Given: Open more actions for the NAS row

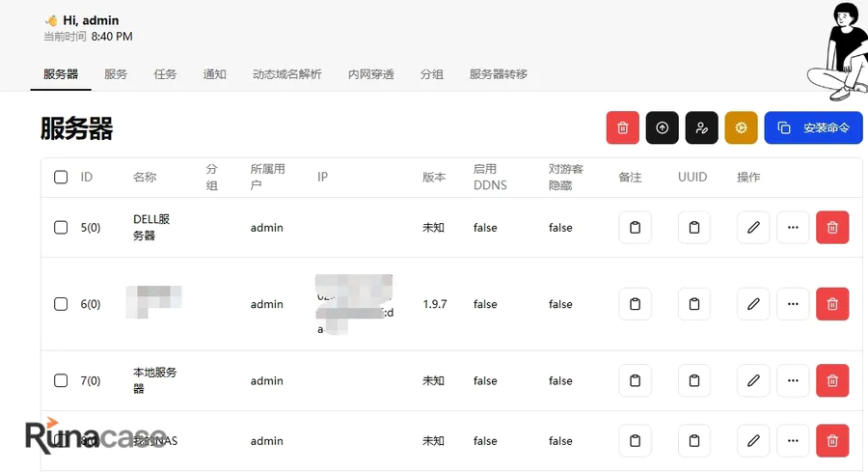Looking at the screenshot, I should 793,440.
